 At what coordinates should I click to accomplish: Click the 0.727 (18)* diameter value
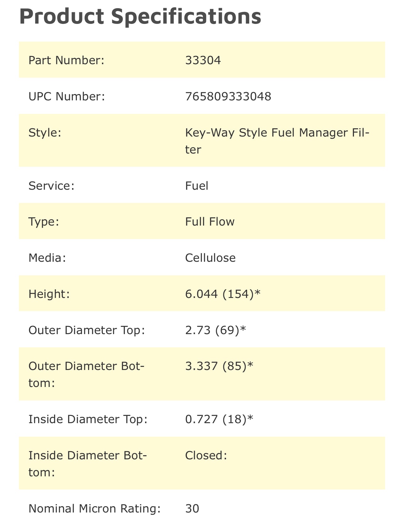(x=219, y=419)
